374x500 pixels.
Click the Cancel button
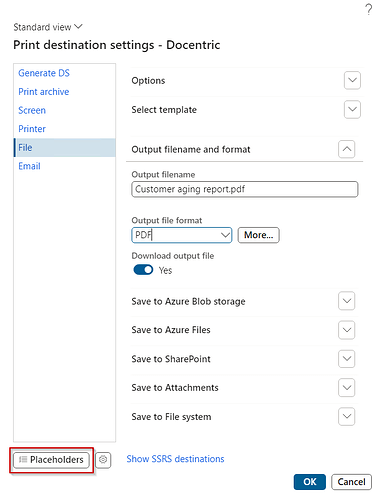coord(351,482)
